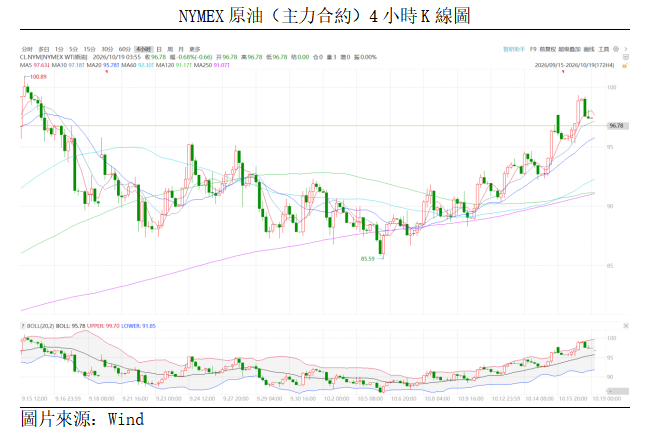The image size is (646, 445).
Task: Click the grey tag on the BOLL axis
Action: [x=617, y=391]
